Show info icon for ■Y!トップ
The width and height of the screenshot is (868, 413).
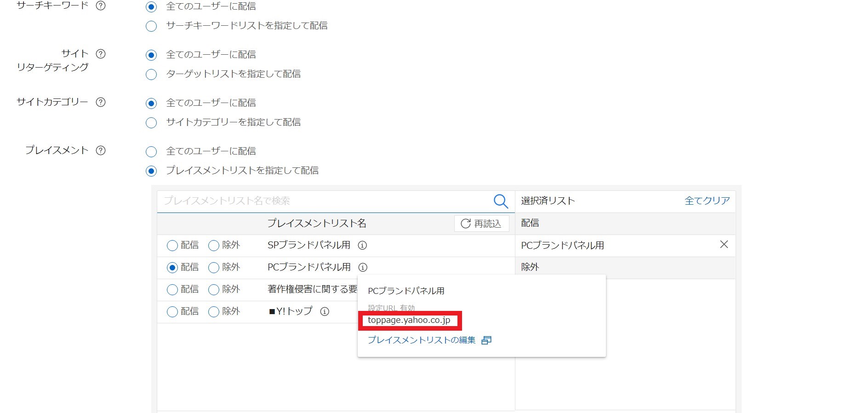[325, 311]
